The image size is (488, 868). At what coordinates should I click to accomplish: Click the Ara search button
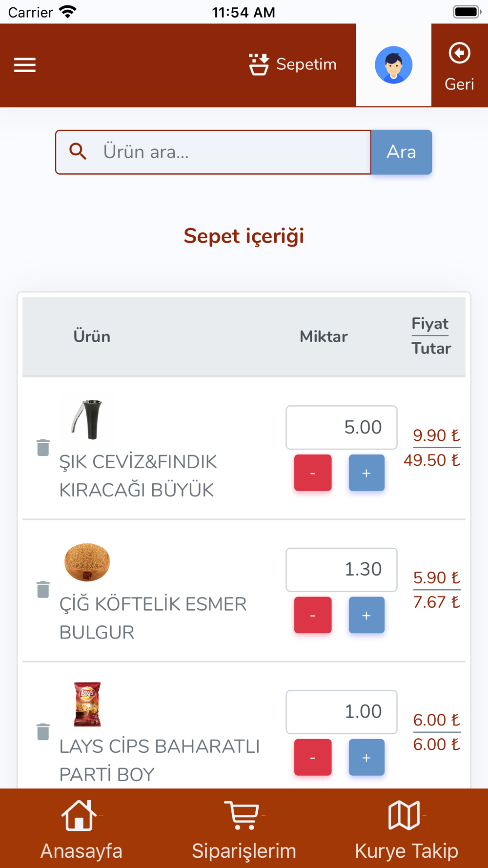click(401, 152)
